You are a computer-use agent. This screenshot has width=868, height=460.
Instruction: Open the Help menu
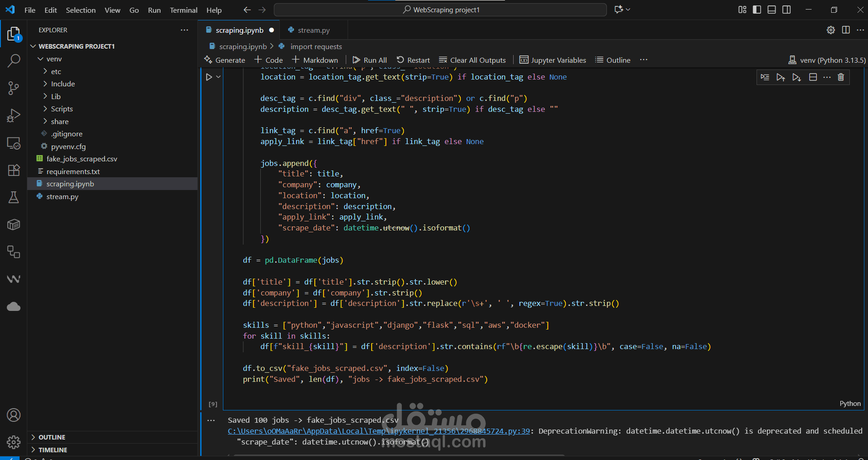coord(214,10)
